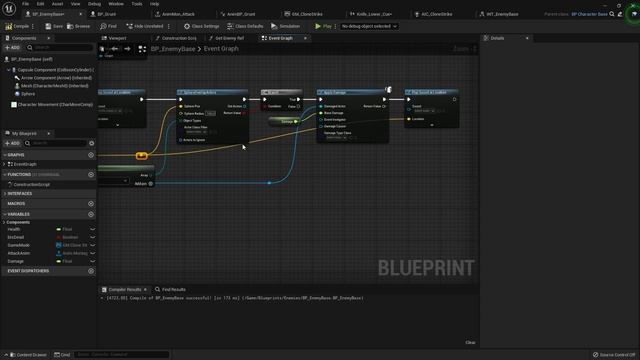Navigate back in graph history
Viewport: 640px width, 360px height.
coord(115,49)
